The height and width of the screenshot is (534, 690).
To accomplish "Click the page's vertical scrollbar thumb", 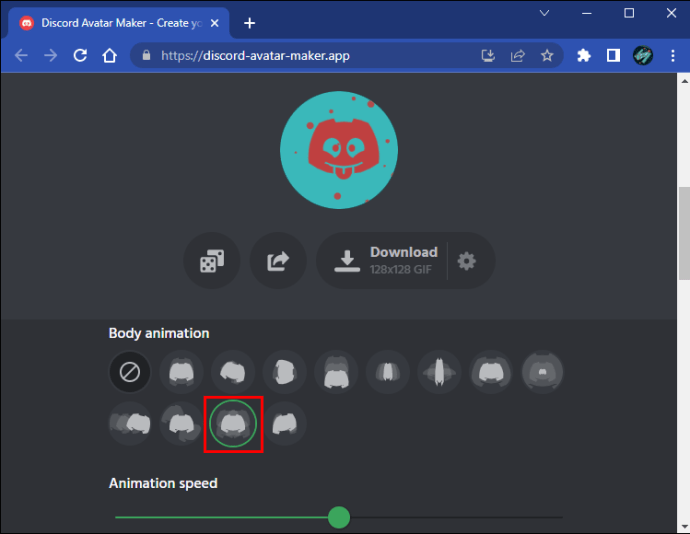I will pos(684,233).
